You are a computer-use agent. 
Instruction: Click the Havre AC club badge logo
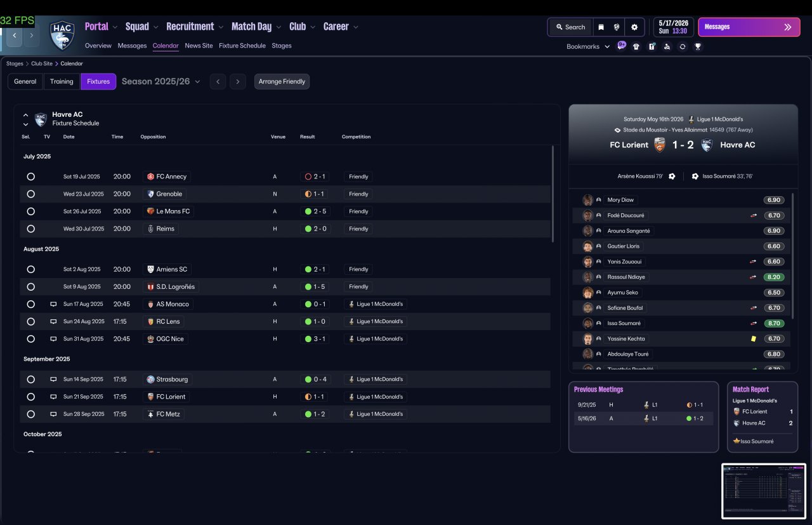point(62,35)
